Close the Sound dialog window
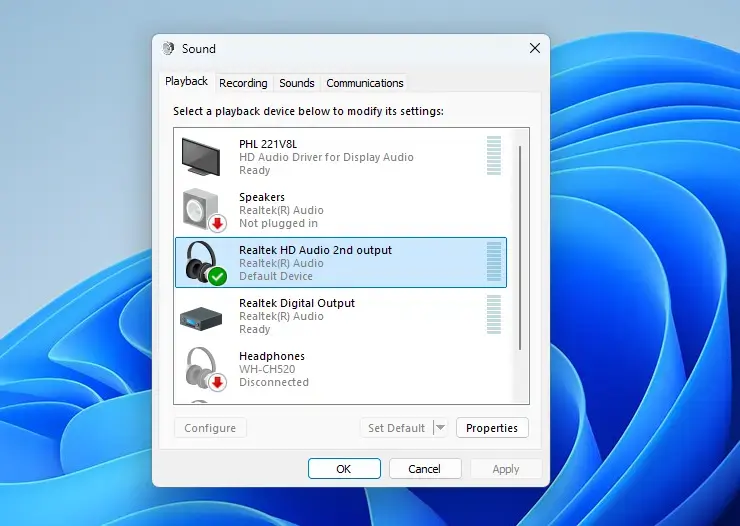The image size is (740, 526). 535,48
